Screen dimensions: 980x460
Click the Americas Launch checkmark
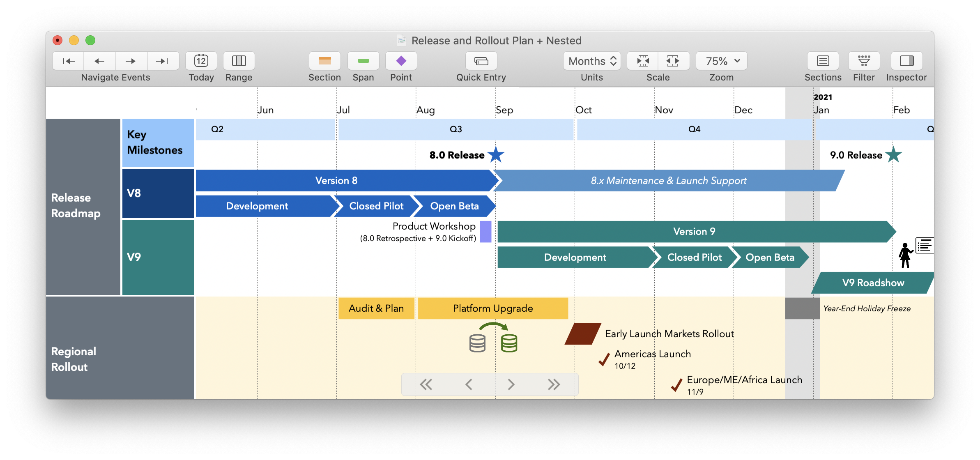click(603, 359)
